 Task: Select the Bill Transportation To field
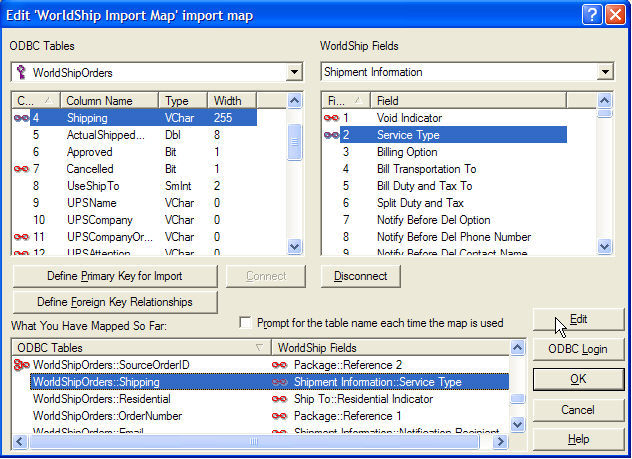445,169
